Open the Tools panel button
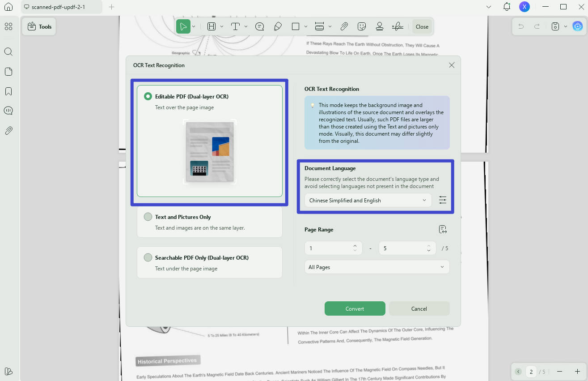The height and width of the screenshot is (381, 588). click(x=39, y=26)
